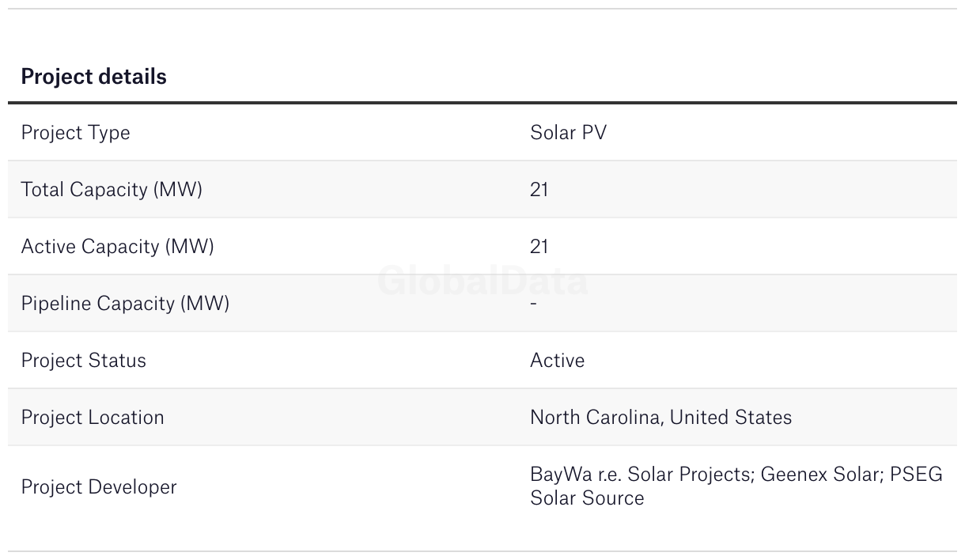Select the Total Capacity value 21
The image size is (965, 560).
(x=539, y=190)
